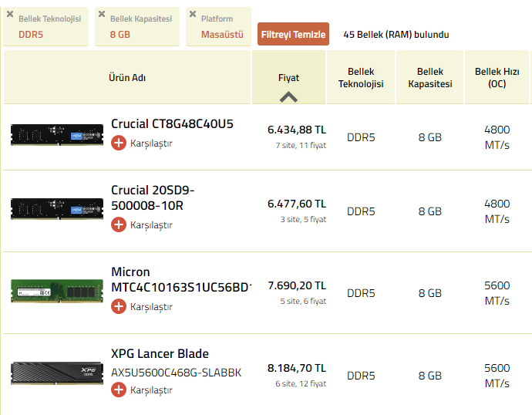Click '45 Bellek (RAM) bulundu' result count
Screen dimensions: 532x415
396,34
